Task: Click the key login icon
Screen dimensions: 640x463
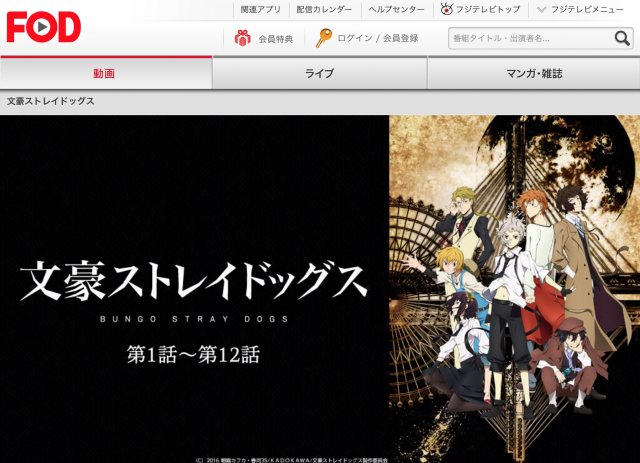Action: pyautogui.click(x=324, y=38)
